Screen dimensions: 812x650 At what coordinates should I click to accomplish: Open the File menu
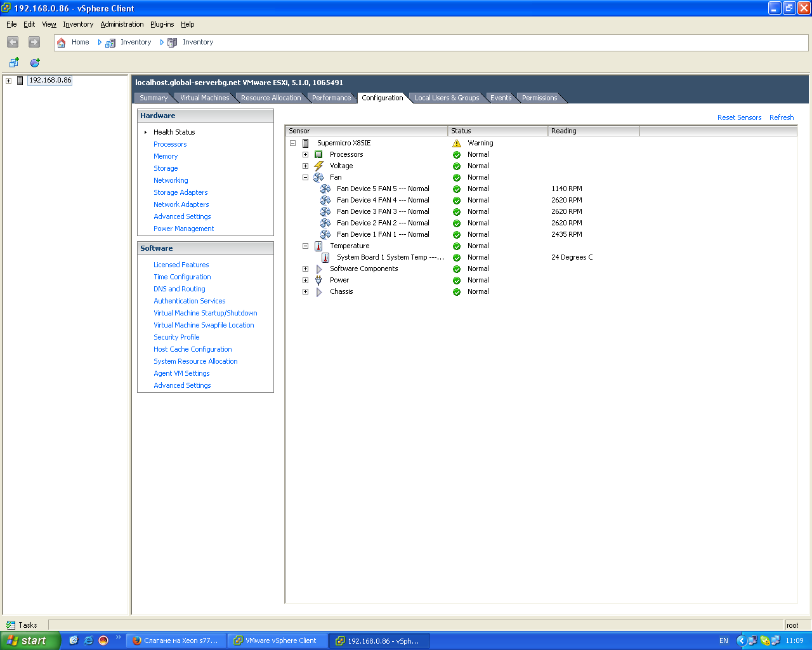[11, 24]
